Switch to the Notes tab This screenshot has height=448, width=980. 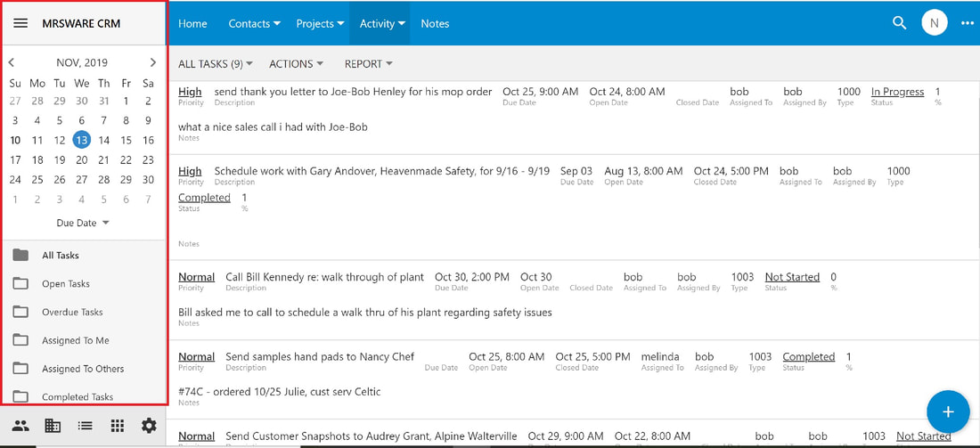pyautogui.click(x=435, y=23)
